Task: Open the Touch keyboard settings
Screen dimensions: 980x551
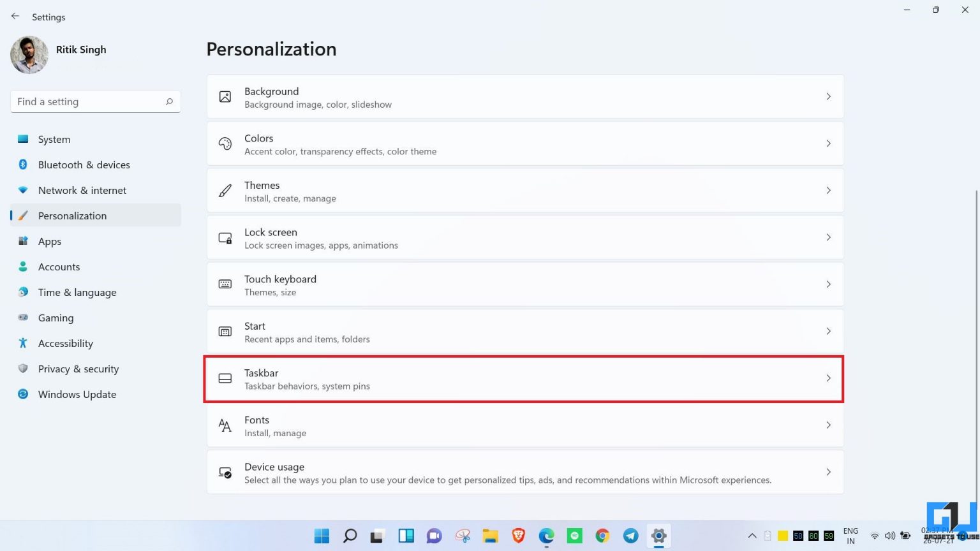Action: coord(525,284)
